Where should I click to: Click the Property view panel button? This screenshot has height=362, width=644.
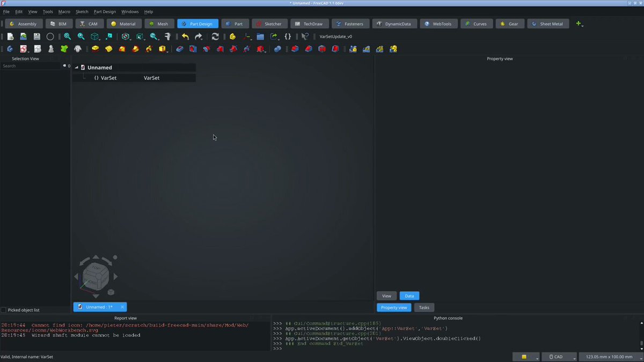[x=394, y=307]
